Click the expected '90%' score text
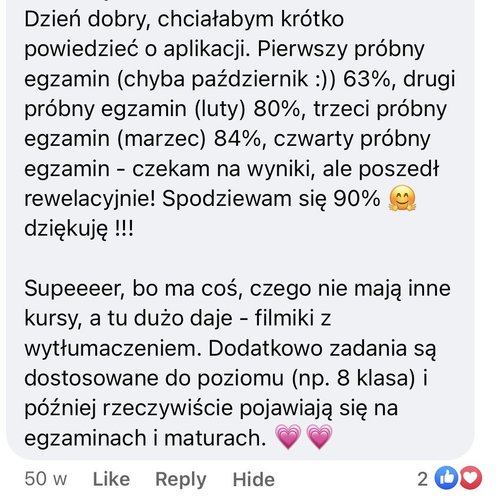The width and height of the screenshot is (500, 504). pyautogui.click(x=357, y=199)
